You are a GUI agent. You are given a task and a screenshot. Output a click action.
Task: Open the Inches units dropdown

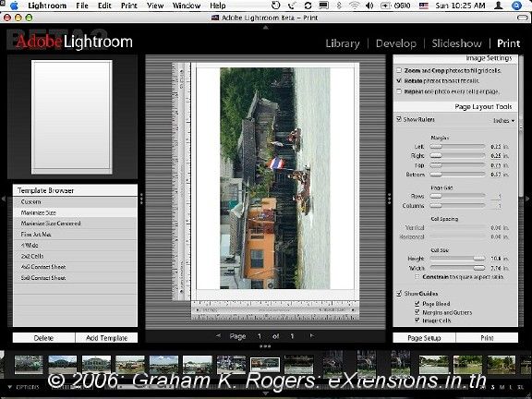pyautogui.click(x=503, y=120)
